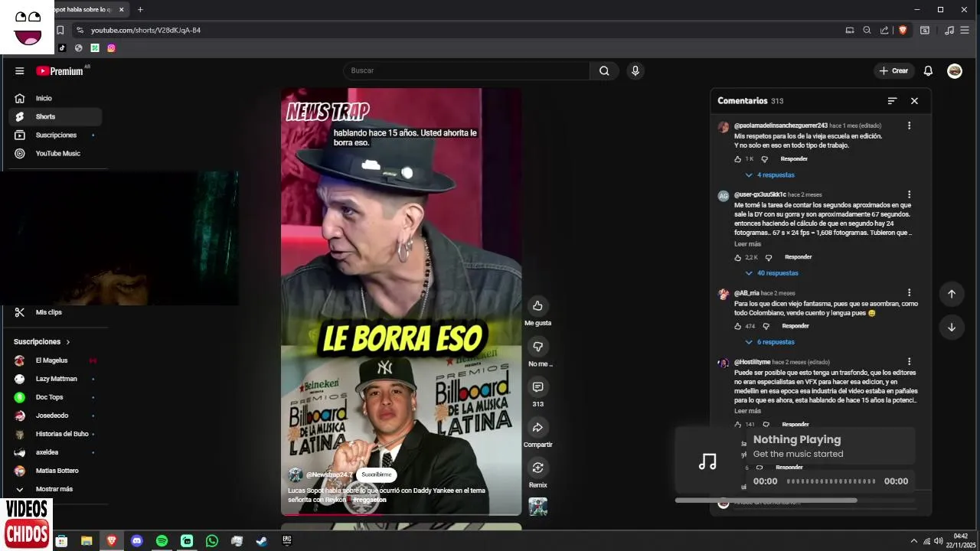Reply to the user-gx3uu5kk1c comment
Screen dimensions: 980x551
tap(798, 257)
